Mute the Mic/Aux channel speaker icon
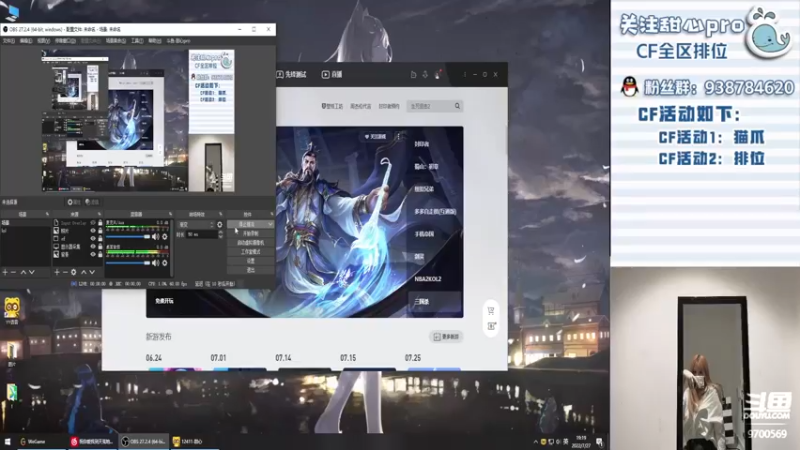This screenshot has height=450, width=800. pyautogui.click(x=156, y=237)
